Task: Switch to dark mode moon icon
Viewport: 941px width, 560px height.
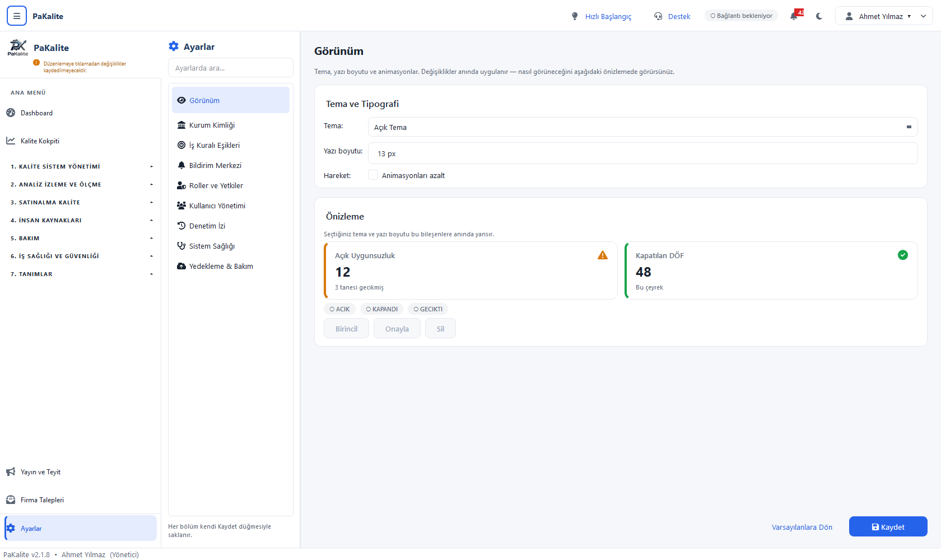Action: pyautogui.click(x=819, y=16)
